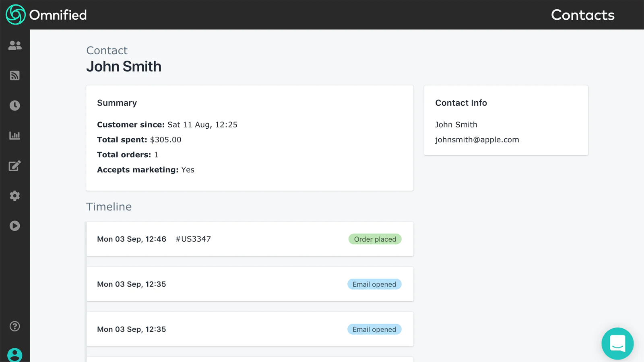Click the Order placed badge
This screenshot has height=362, width=644.
(x=375, y=239)
